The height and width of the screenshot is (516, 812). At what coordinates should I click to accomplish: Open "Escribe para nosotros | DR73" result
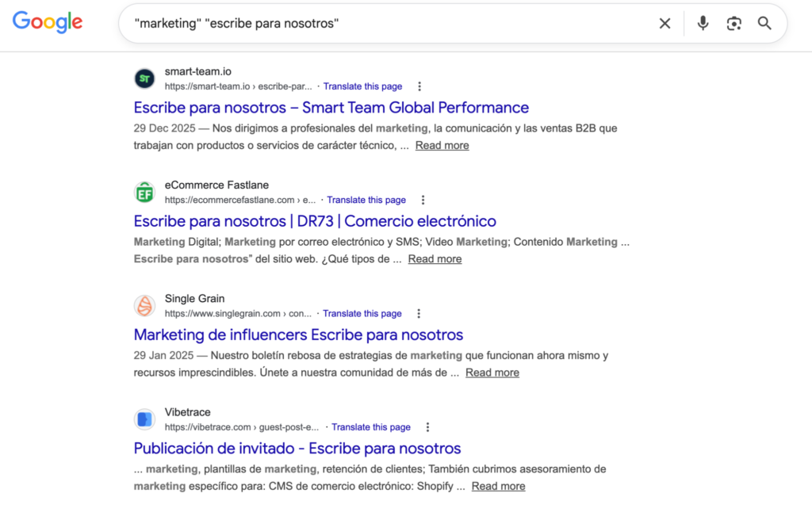(315, 221)
